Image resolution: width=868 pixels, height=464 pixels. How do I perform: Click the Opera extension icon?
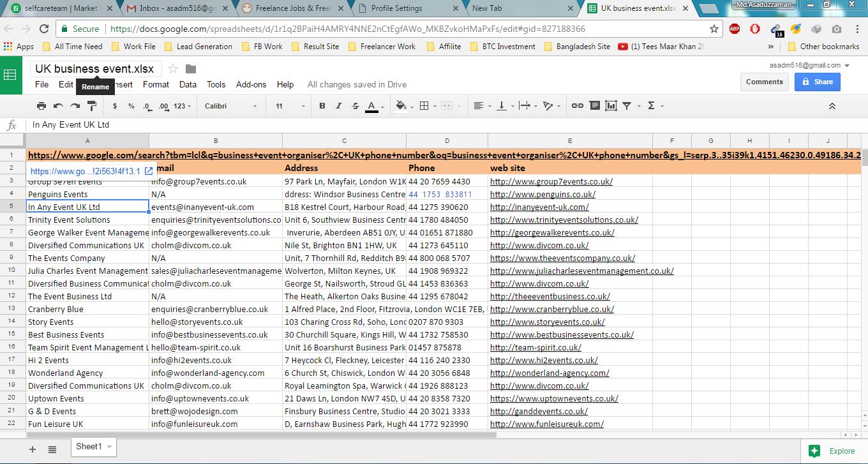[x=755, y=29]
